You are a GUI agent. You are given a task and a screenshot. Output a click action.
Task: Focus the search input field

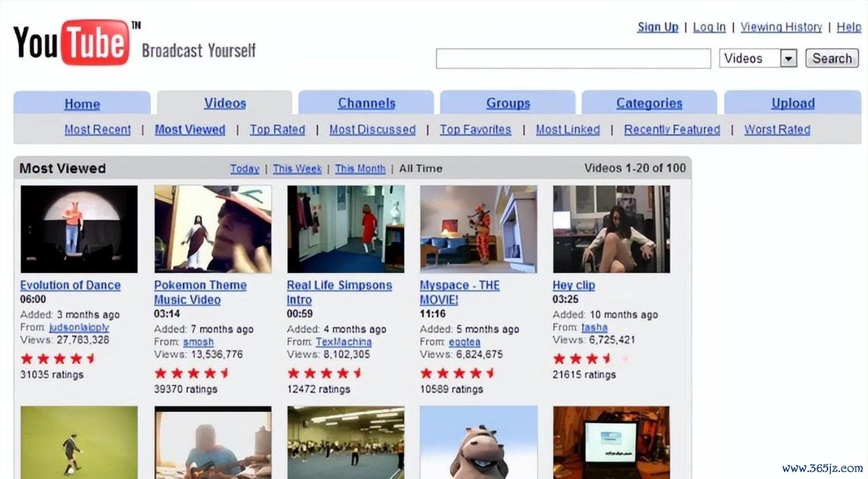coord(573,59)
